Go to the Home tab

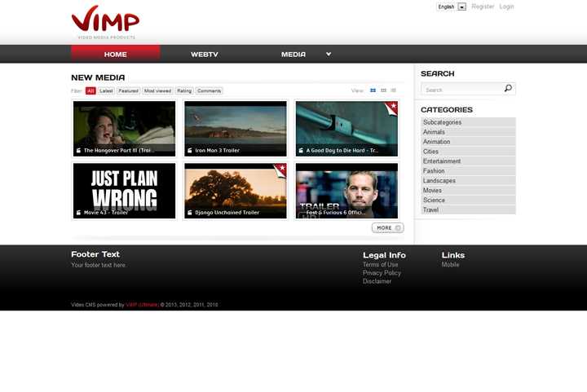pyautogui.click(x=115, y=55)
